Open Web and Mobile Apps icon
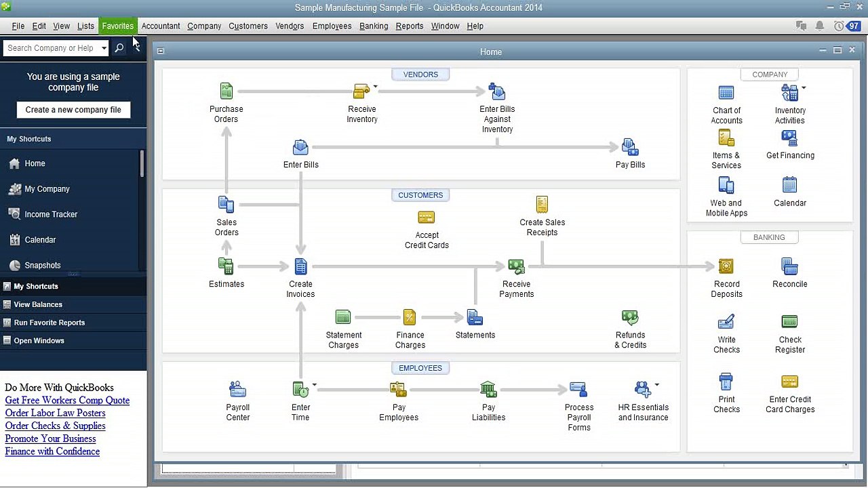868x488 pixels. [726, 185]
